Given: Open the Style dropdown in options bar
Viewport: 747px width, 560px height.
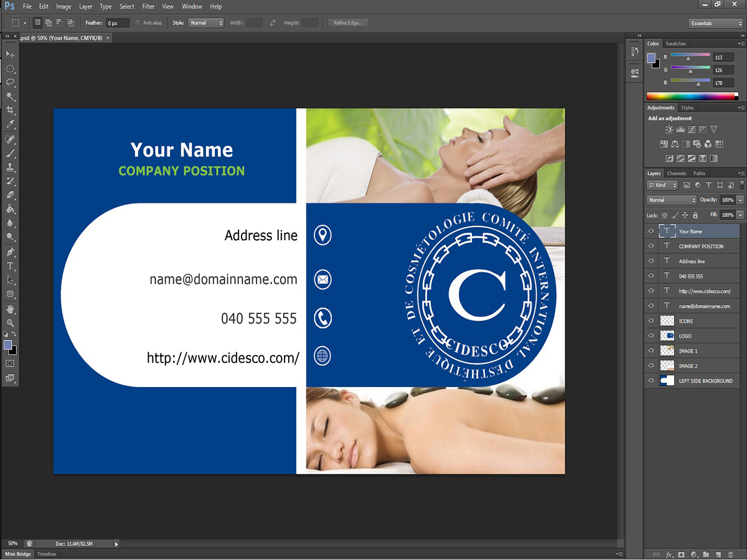Looking at the screenshot, I should (205, 23).
